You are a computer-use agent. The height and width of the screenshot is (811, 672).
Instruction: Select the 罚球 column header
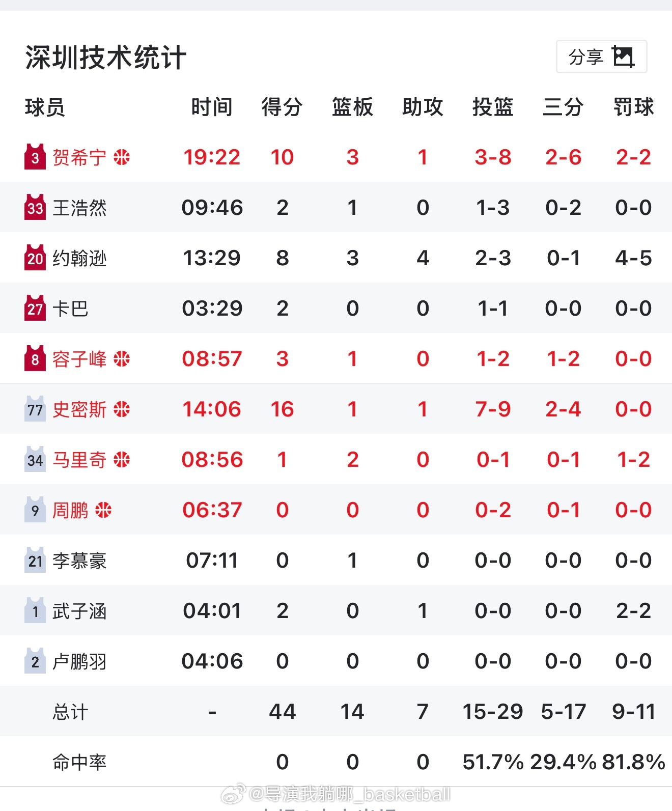point(633,107)
